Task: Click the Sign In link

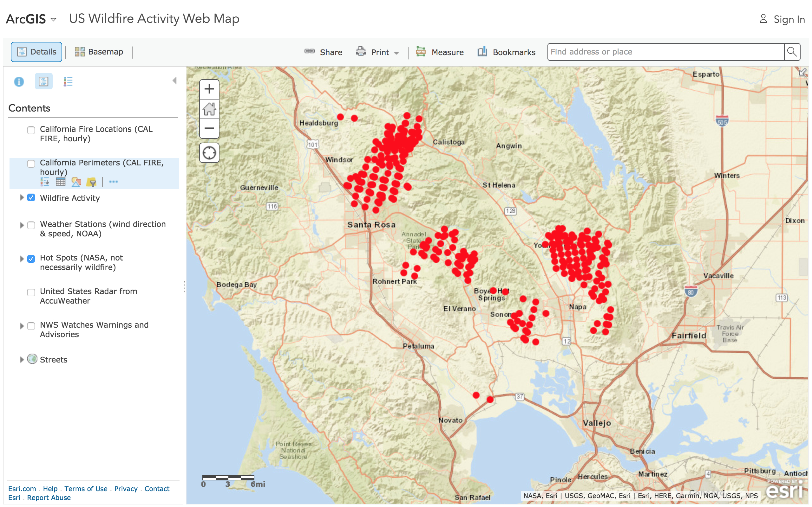Action: click(789, 19)
